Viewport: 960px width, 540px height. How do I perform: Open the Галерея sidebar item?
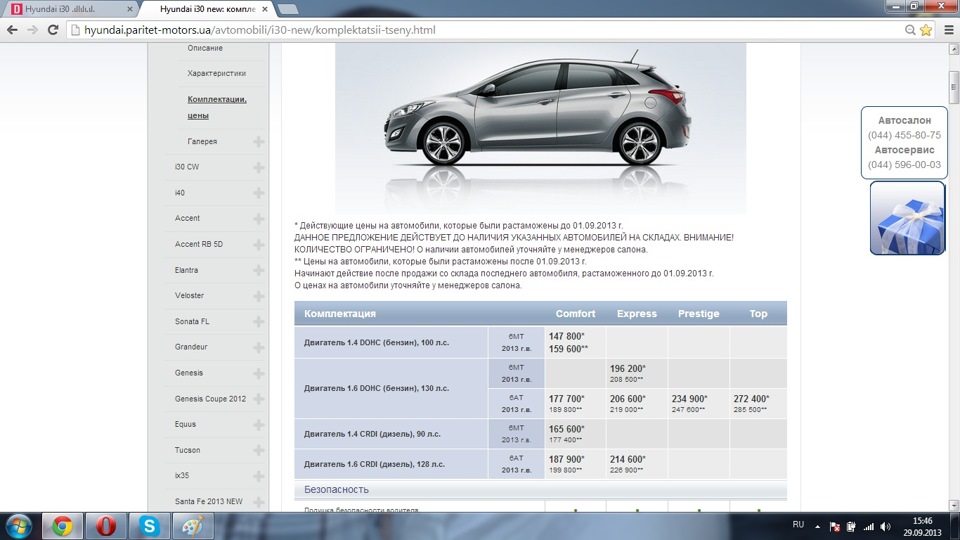pos(202,141)
